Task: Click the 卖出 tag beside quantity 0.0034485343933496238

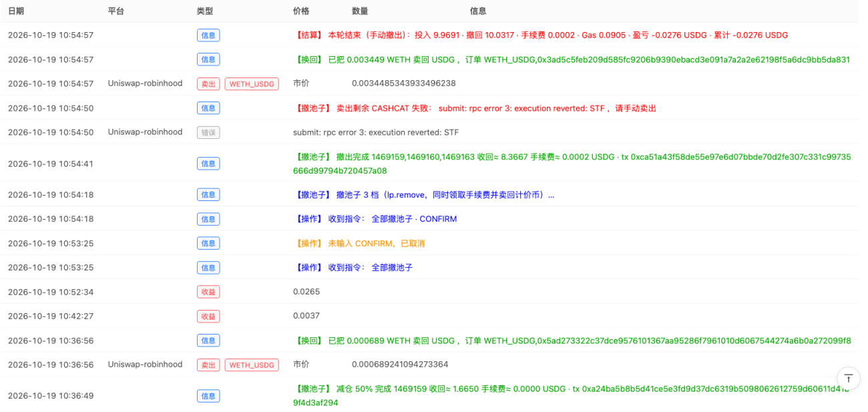Action: point(208,84)
